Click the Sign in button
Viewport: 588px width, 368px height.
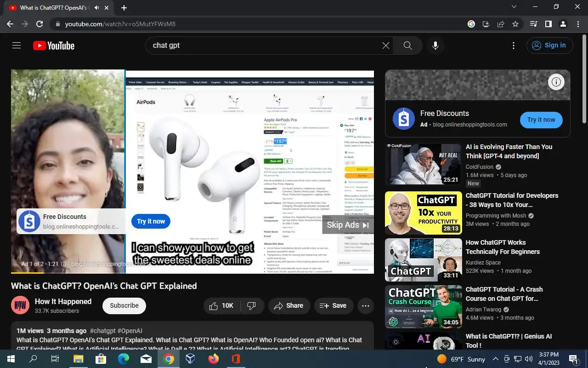click(549, 45)
